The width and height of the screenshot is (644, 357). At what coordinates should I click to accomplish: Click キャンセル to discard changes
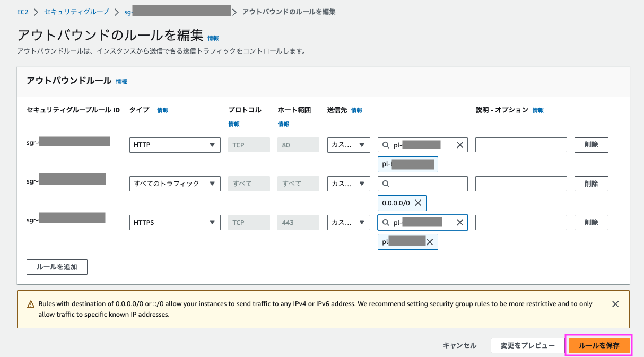click(x=460, y=345)
